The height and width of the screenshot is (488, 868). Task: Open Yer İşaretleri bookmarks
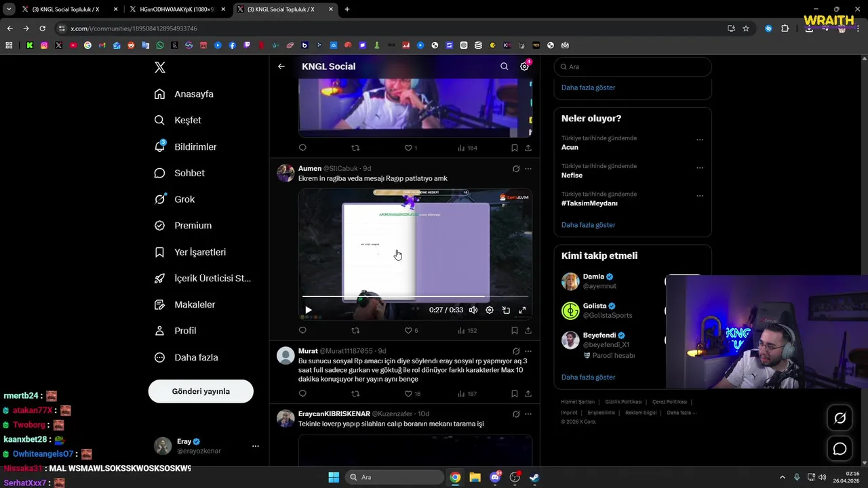click(x=190, y=252)
